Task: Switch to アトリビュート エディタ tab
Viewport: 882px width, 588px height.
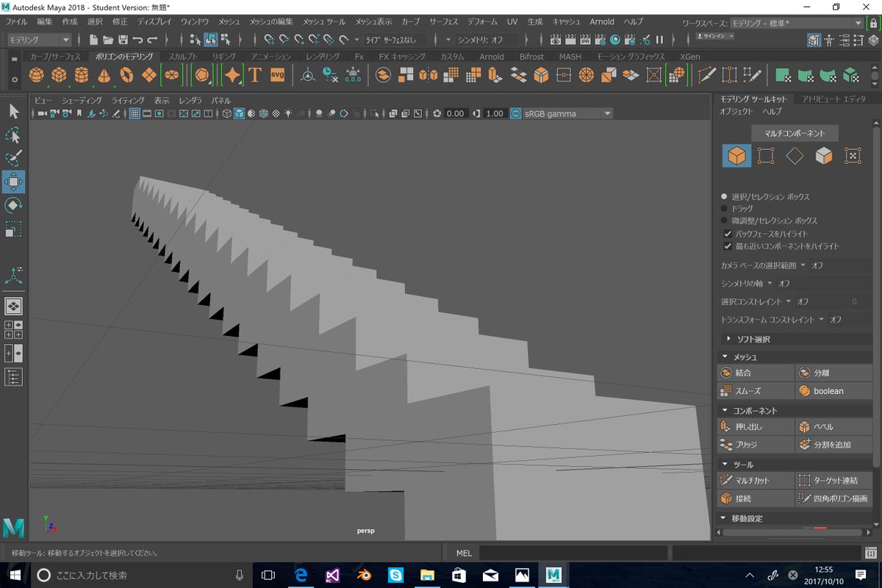Action: 833,99
